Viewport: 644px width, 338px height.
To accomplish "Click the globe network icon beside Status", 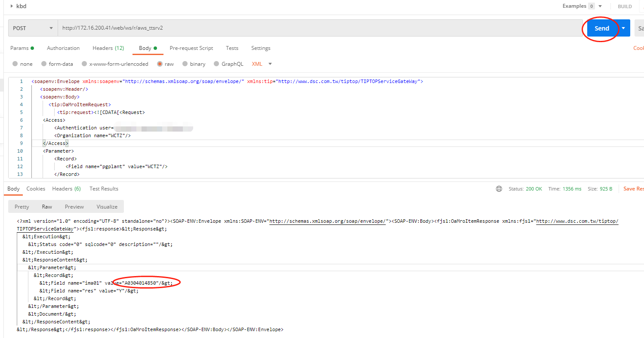I will coord(499,189).
